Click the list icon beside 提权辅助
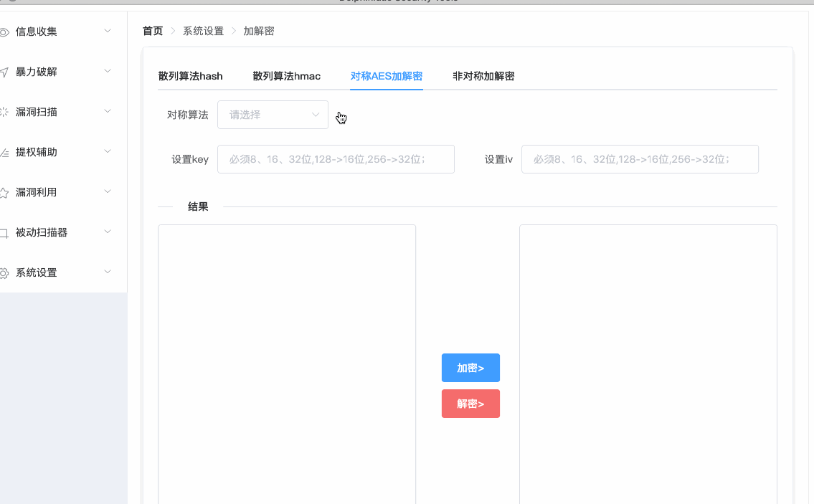The width and height of the screenshot is (814, 504). click(x=4, y=152)
